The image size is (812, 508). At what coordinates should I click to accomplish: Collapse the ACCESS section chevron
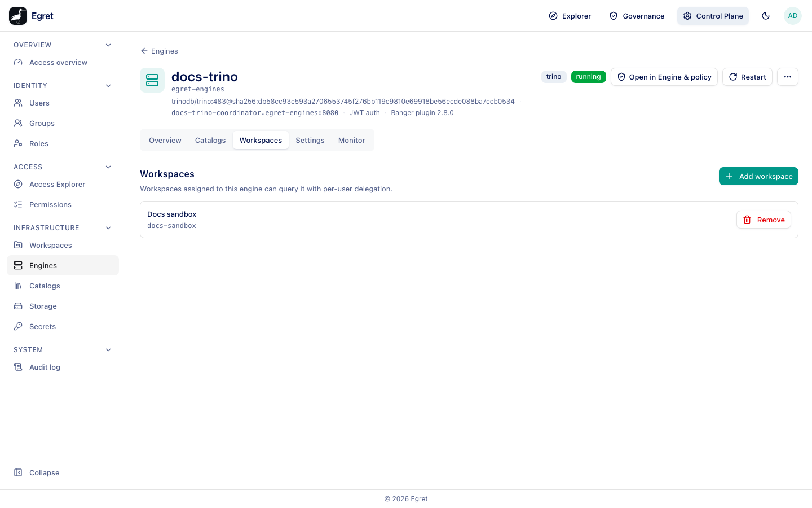(x=108, y=167)
